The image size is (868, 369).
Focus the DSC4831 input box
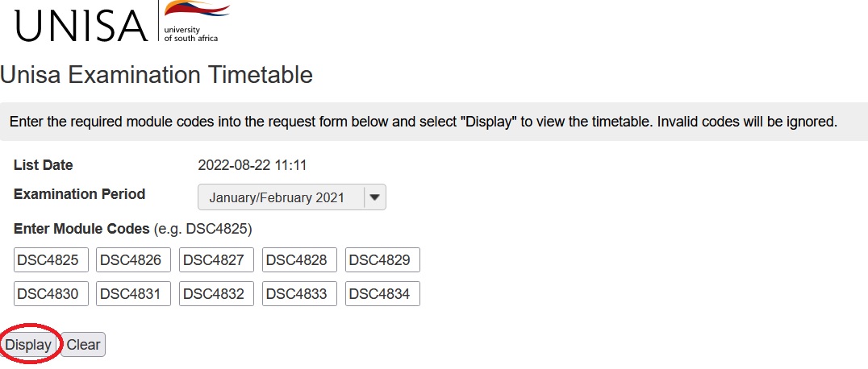pyautogui.click(x=134, y=294)
